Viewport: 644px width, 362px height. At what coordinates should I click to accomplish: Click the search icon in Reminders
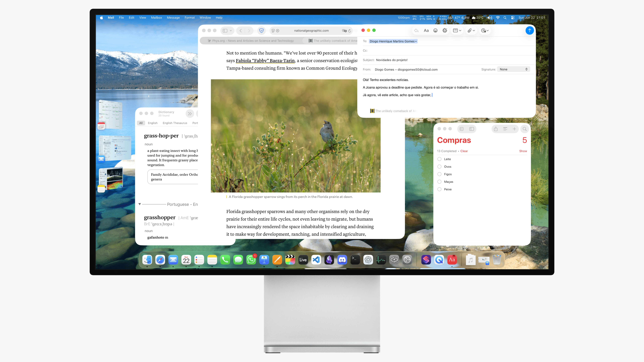(x=525, y=129)
